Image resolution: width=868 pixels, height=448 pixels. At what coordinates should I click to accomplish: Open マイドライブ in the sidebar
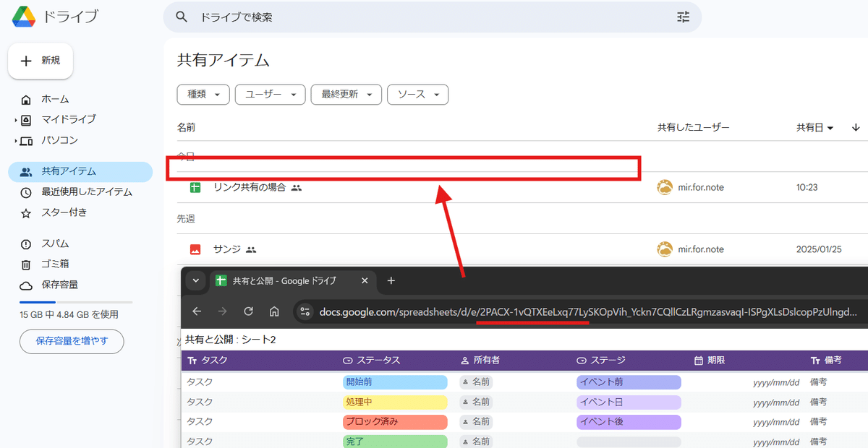coord(68,119)
